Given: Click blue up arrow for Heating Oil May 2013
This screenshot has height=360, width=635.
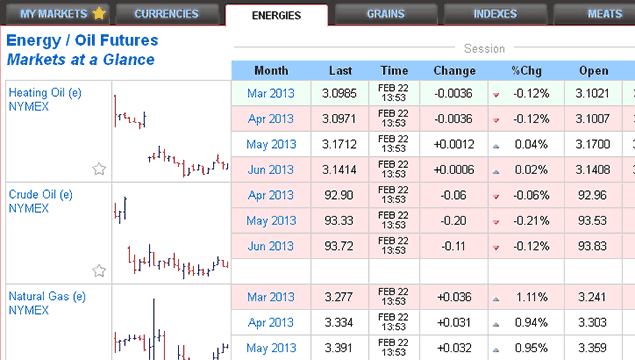Looking at the screenshot, I should 496,146.
